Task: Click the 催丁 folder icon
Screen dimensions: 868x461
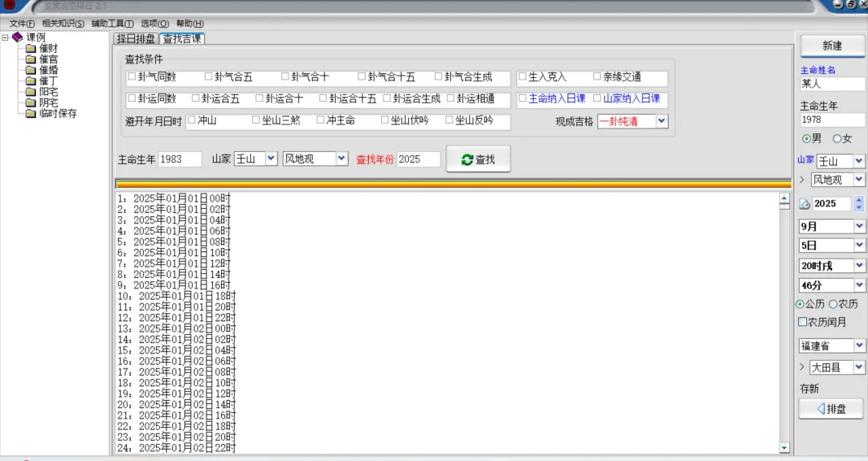Action: pos(31,81)
